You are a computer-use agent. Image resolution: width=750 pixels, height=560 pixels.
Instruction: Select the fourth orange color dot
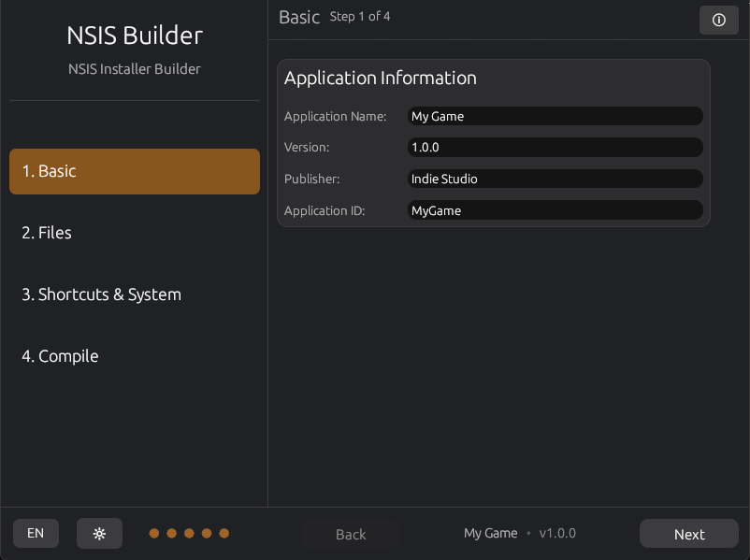[207, 533]
